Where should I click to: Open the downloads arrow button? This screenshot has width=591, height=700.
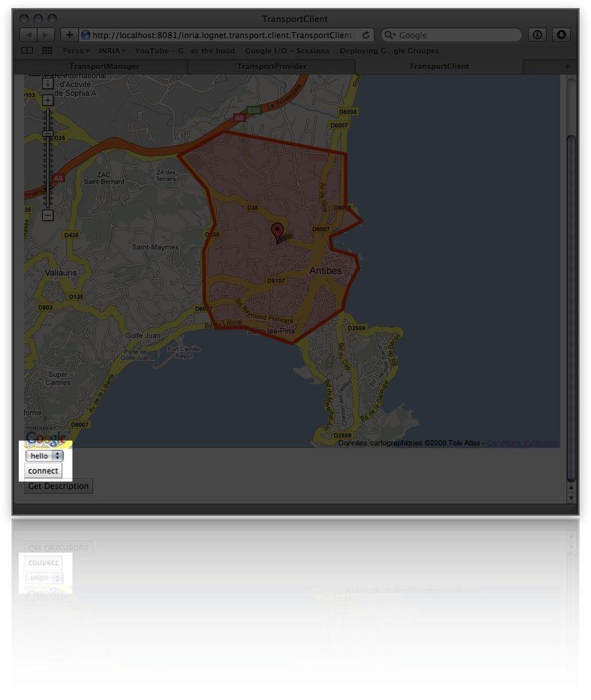click(x=562, y=35)
